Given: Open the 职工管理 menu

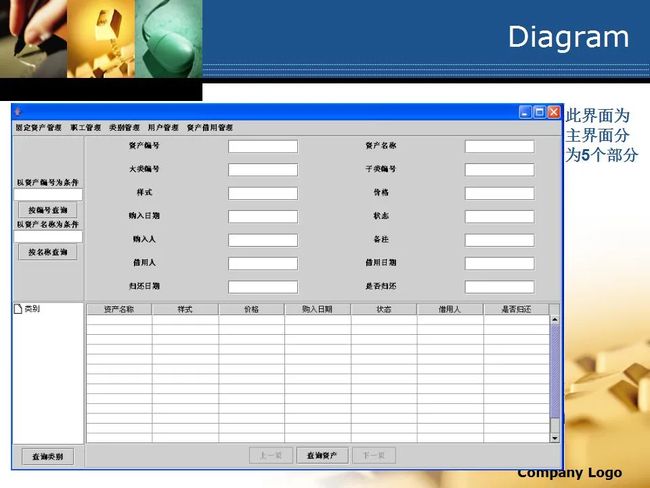Looking at the screenshot, I should coord(86,128).
